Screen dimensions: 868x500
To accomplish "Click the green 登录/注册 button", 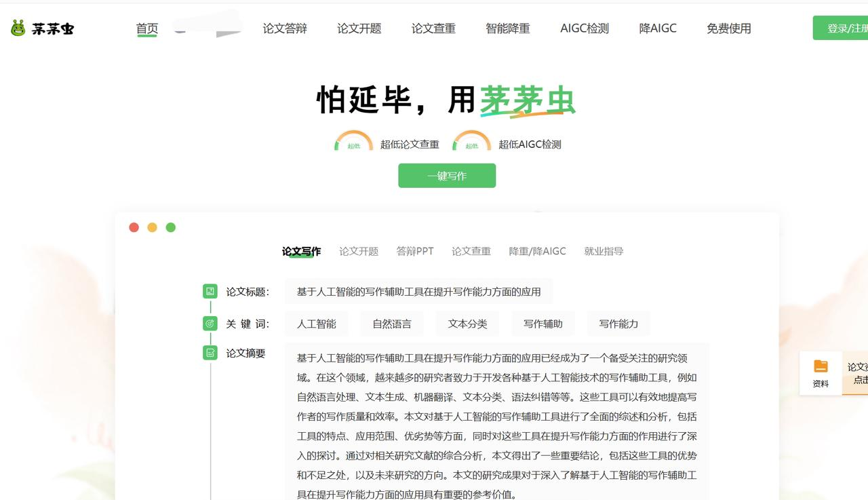I will (840, 28).
